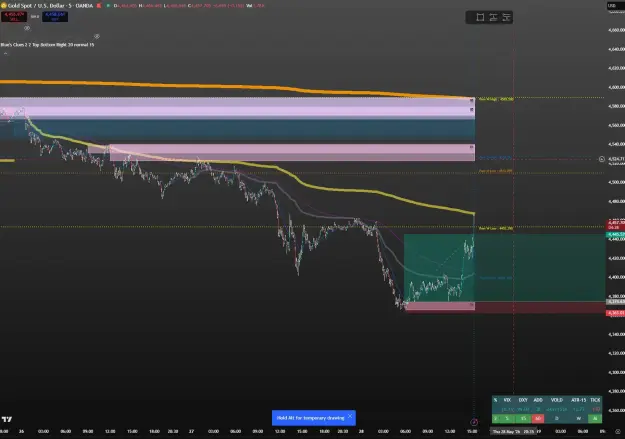Click the circular plus icon on the price scale

point(601,159)
